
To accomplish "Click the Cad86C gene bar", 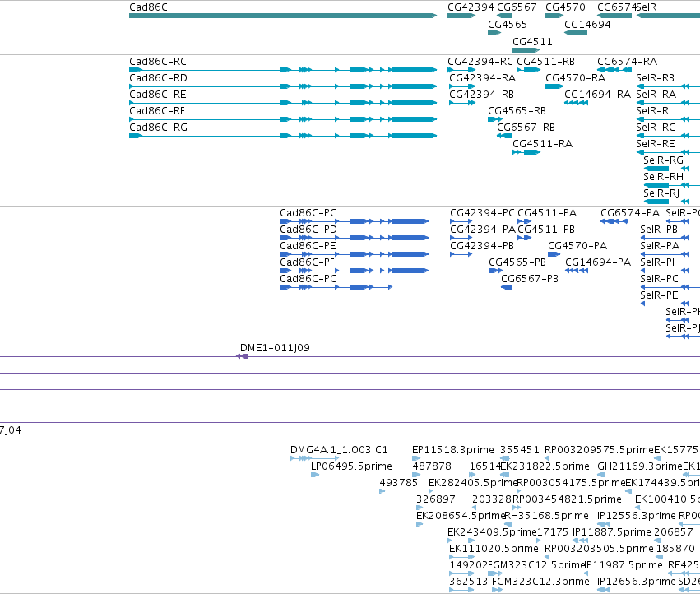I will [283, 16].
